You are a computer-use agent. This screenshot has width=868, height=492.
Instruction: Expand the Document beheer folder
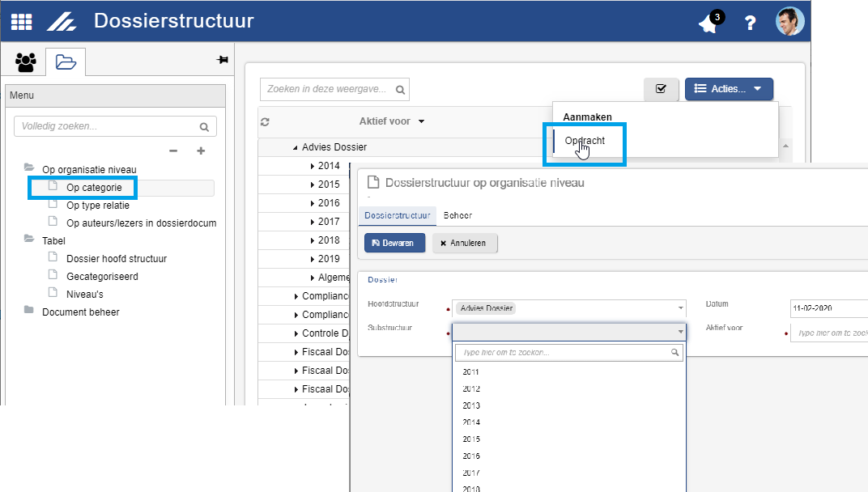(x=29, y=309)
